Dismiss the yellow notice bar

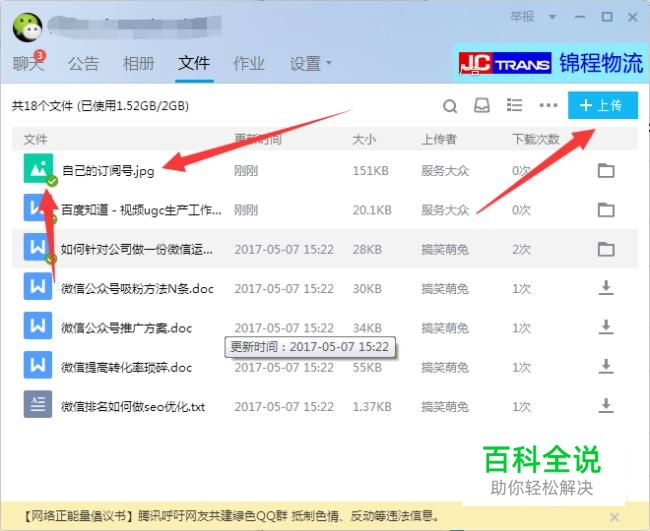pyautogui.click(x=614, y=517)
